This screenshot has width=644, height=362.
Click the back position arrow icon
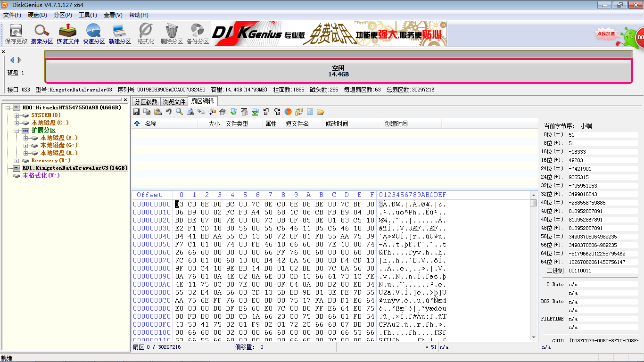pyautogui.click(x=266, y=112)
